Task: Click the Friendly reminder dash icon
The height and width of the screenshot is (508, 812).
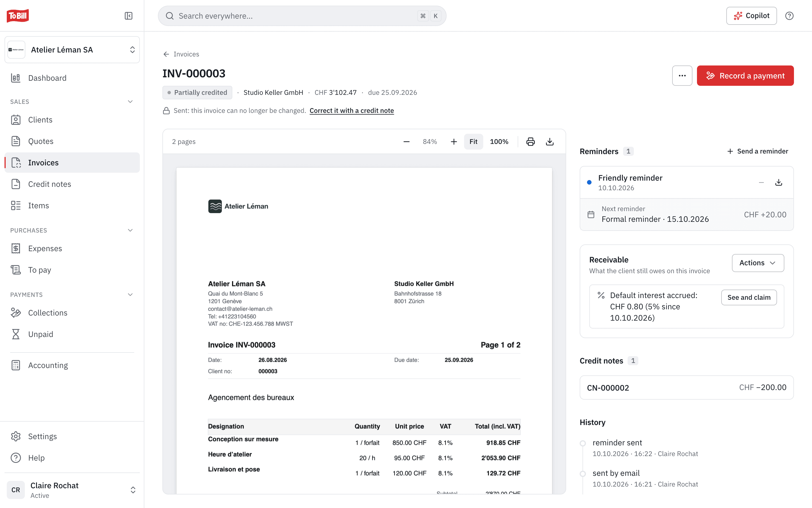Action: click(x=761, y=182)
